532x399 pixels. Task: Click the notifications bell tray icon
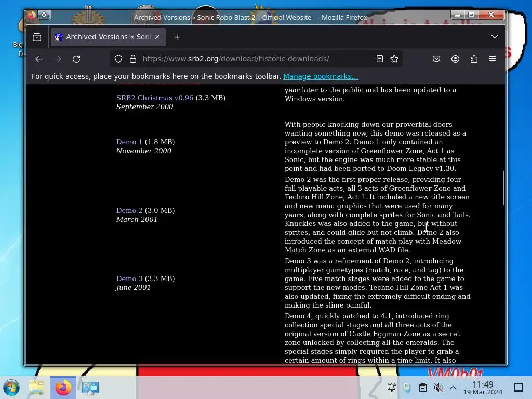[x=392, y=388]
